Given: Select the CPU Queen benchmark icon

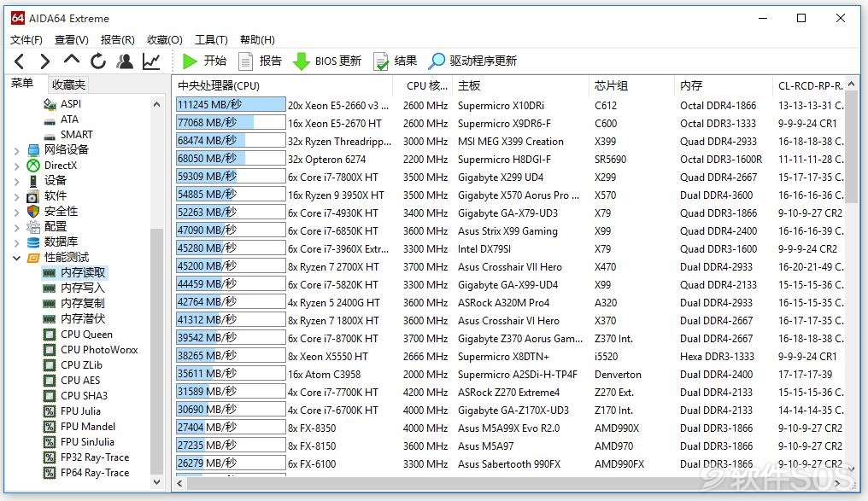Looking at the screenshot, I should point(50,335).
